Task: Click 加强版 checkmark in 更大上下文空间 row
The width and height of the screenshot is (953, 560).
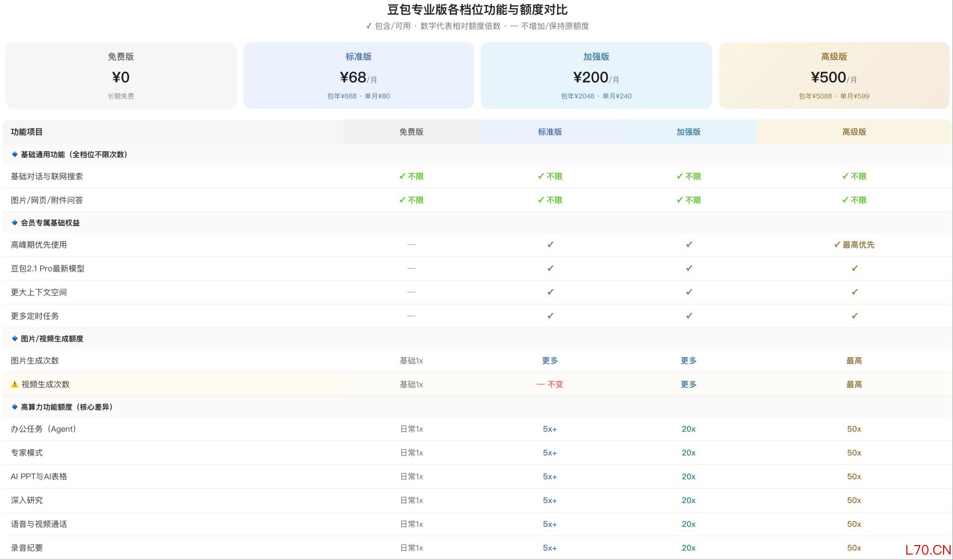Action: click(689, 292)
